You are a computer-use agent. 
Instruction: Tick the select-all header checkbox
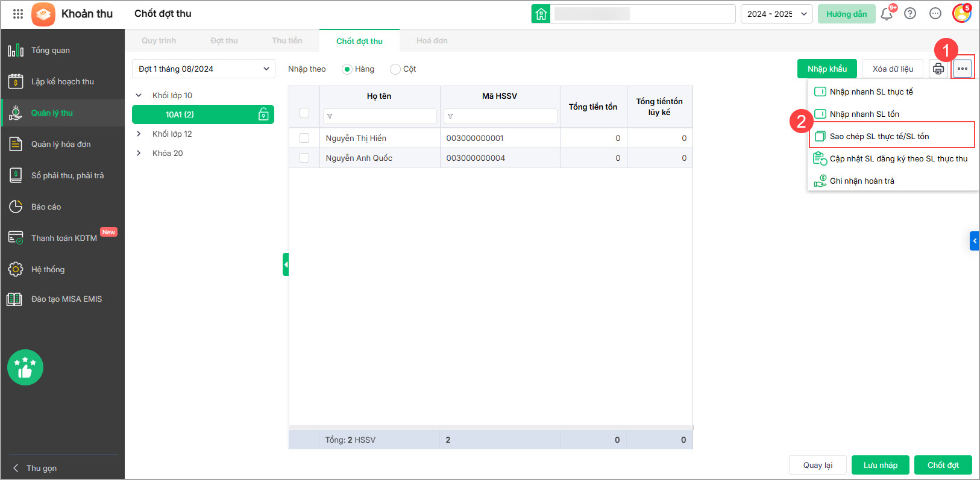(304, 113)
